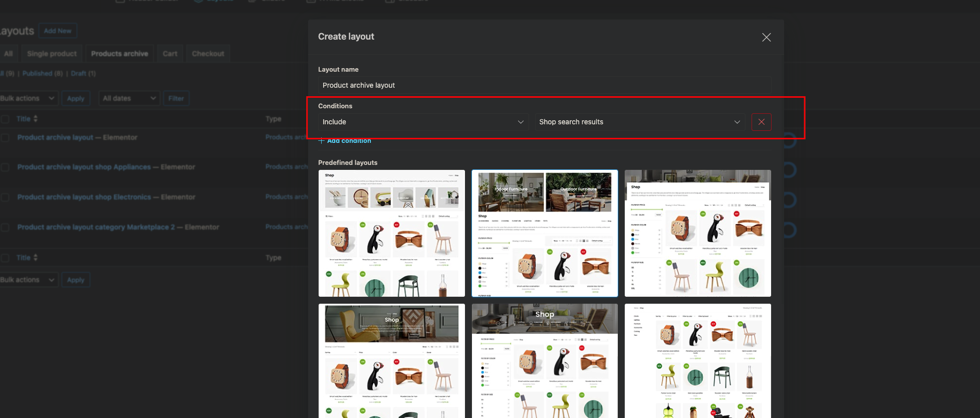Sort by Title in the table header

pyautogui.click(x=27, y=119)
